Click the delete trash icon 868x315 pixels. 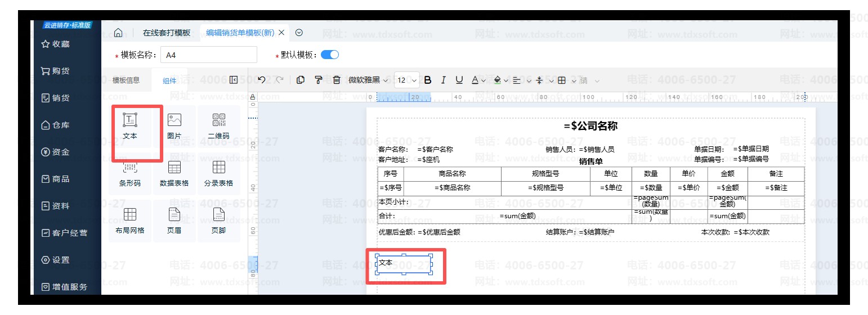(337, 80)
